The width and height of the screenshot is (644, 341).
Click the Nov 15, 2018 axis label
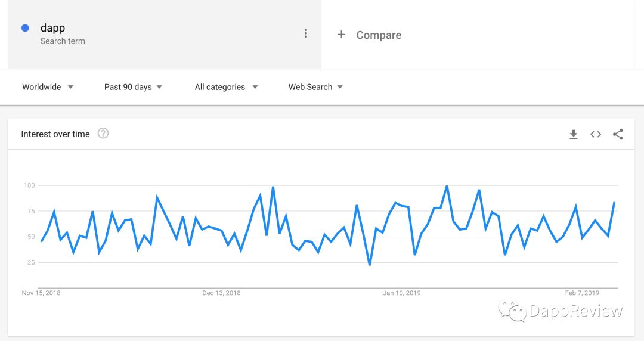click(x=41, y=293)
